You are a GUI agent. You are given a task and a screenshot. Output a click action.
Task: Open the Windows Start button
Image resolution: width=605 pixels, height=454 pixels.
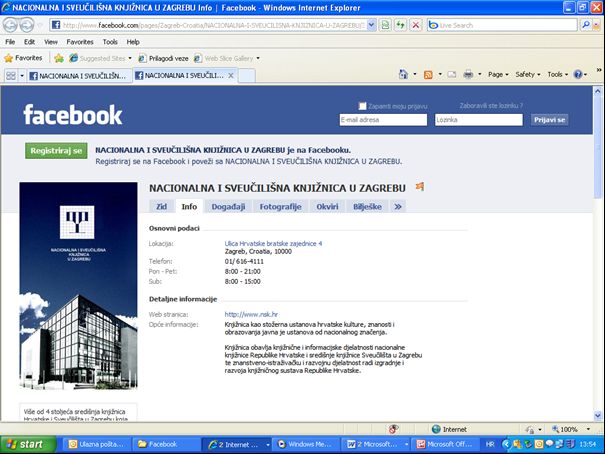tap(27, 444)
